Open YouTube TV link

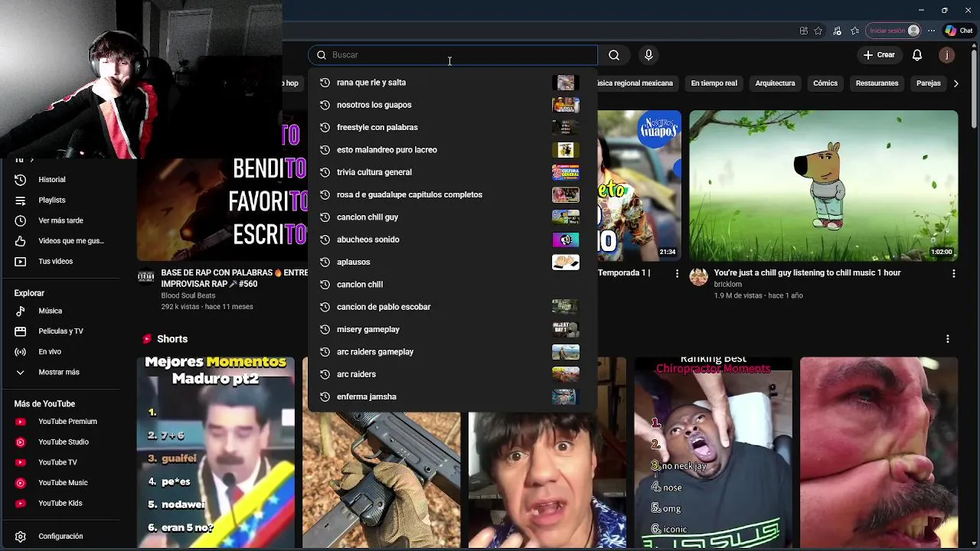pyautogui.click(x=59, y=462)
